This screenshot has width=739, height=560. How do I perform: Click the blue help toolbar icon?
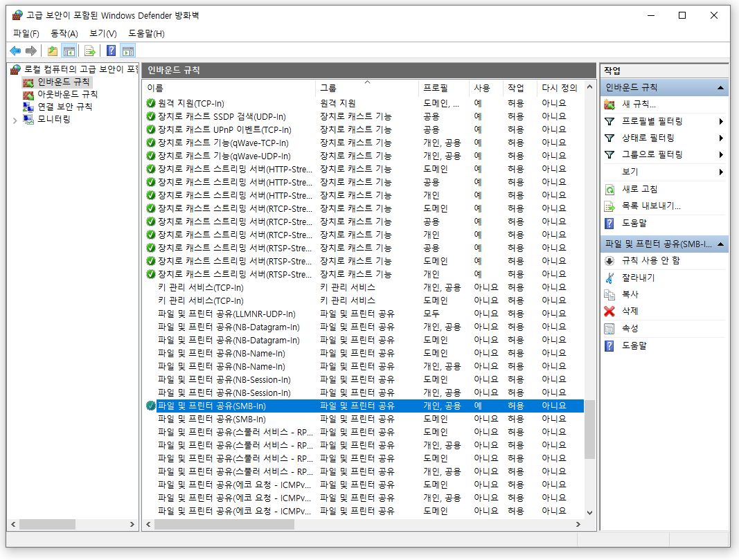pos(112,51)
